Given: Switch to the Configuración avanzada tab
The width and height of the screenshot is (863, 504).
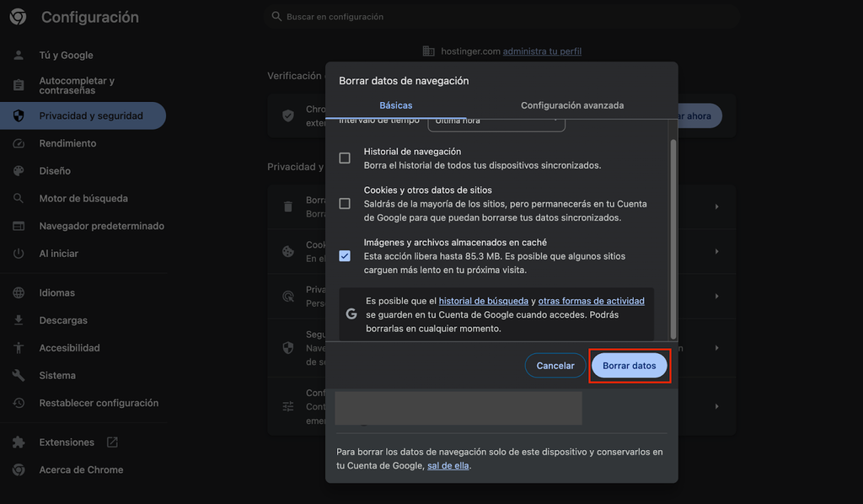Looking at the screenshot, I should [572, 105].
